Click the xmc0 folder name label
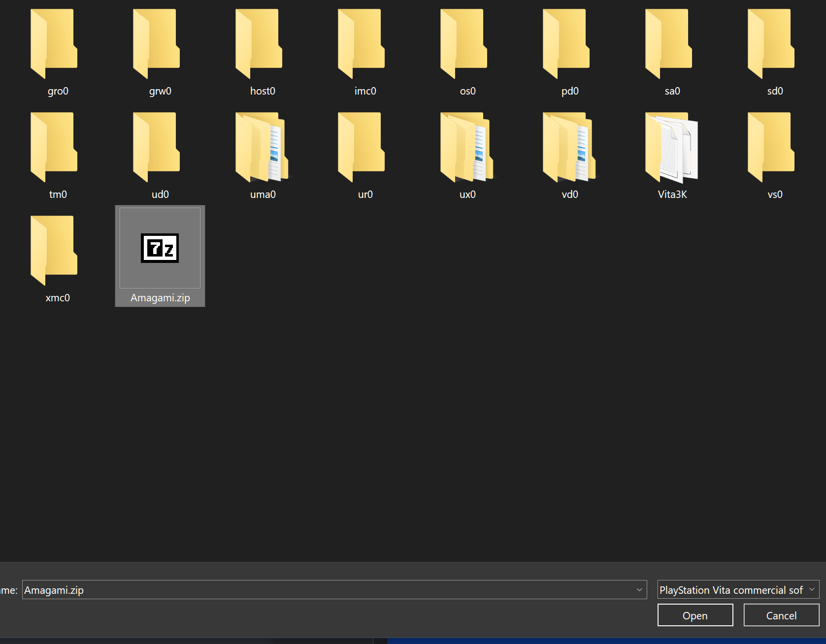This screenshot has height=644, width=826. coord(58,298)
